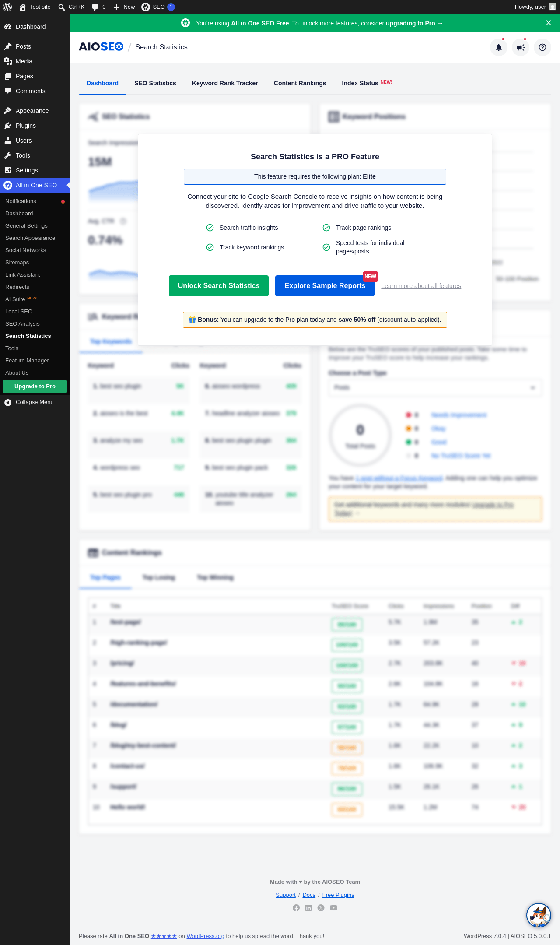This screenshot has width=560, height=945.
Task: Open the Support footer link
Action: [286, 895]
